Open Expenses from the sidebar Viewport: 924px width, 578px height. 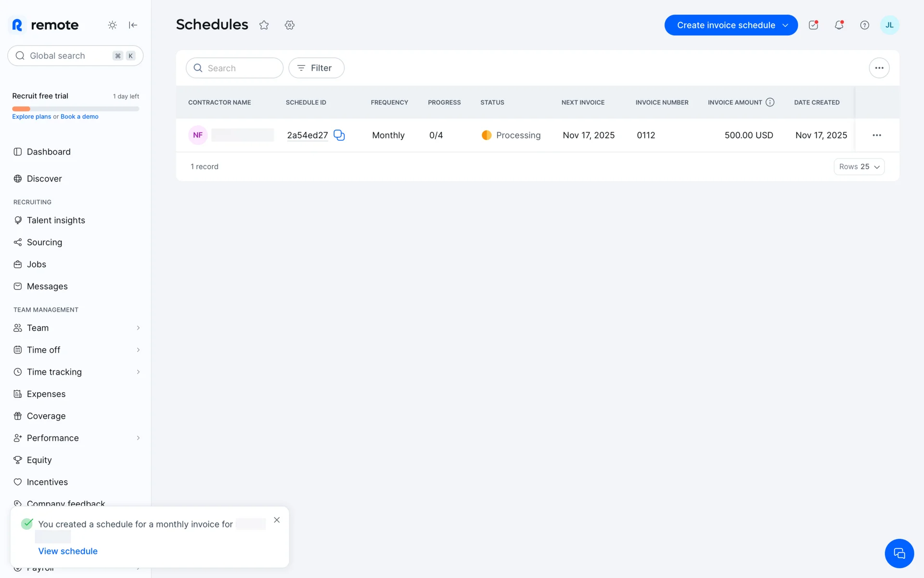46,394
